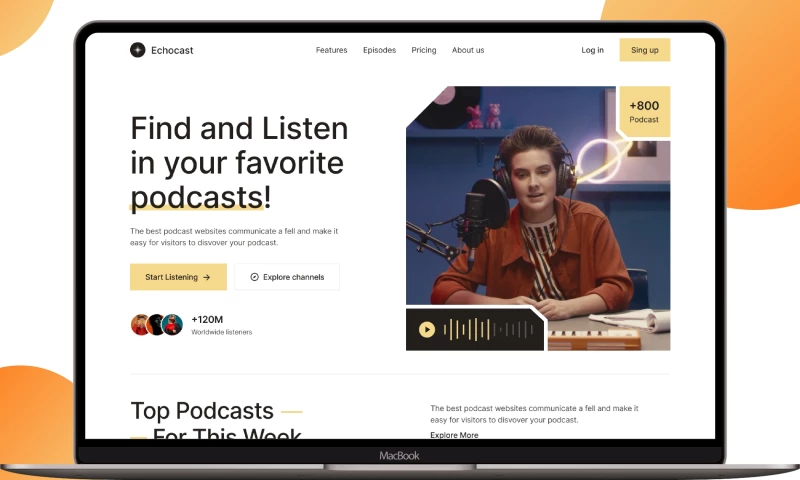
Task: Click the Log in link
Action: [x=592, y=50]
